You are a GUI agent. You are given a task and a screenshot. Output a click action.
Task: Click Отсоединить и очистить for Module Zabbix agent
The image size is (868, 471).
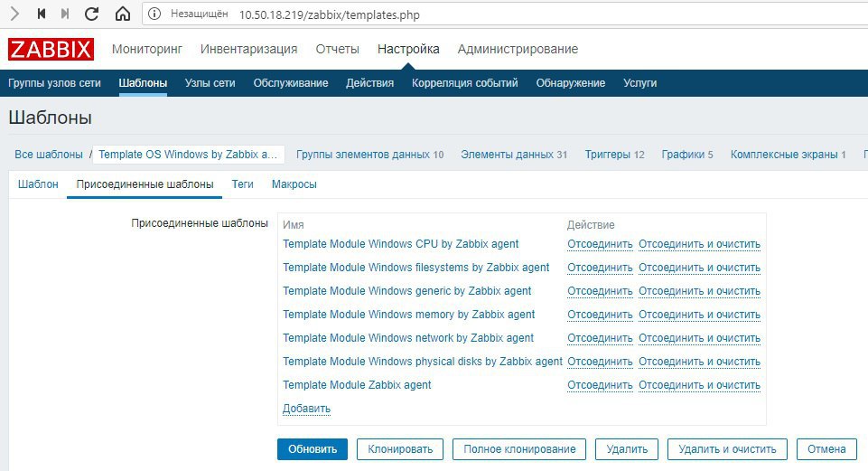click(700, 385)
